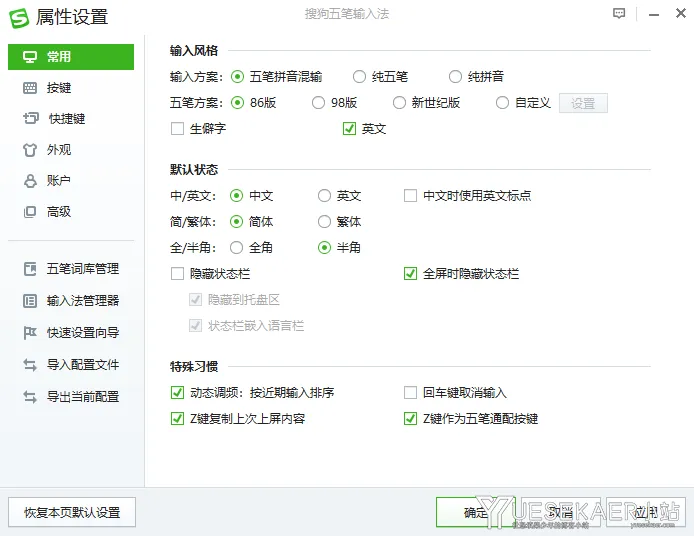Choose the 98版 Wubi scheme
Image resolution: width=694 pixels, height=536 pixels.
click(318, 103)
